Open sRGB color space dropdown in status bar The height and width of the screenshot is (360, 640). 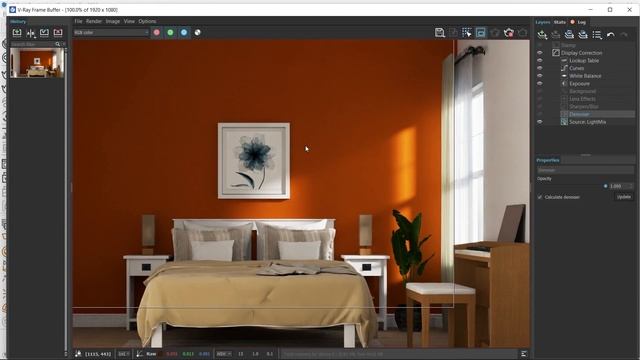pyautogui.click(x=124, y=354)
